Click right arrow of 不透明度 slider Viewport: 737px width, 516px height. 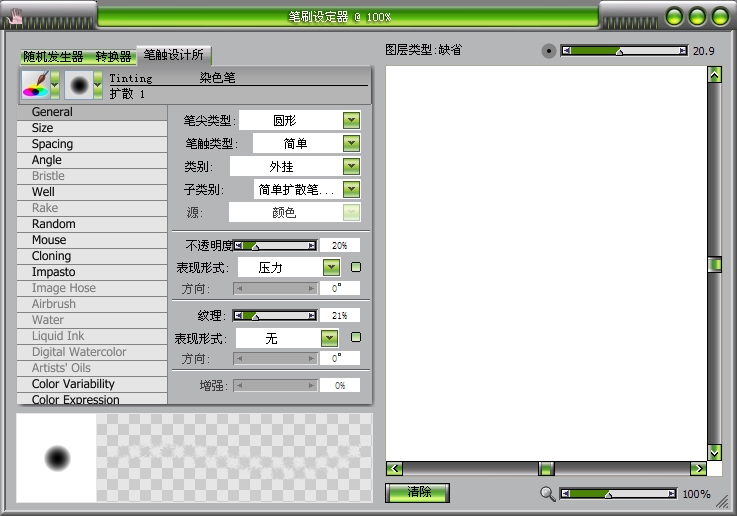312,245
